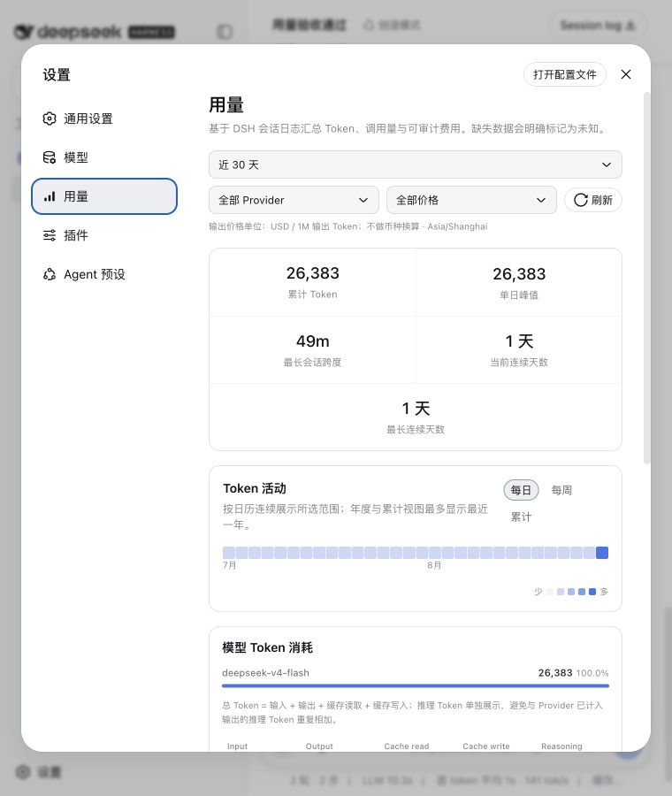Toggle sidebar icon in background window header
The width and height of the screenshot is (672, 796).
click(x=225, y=32)
